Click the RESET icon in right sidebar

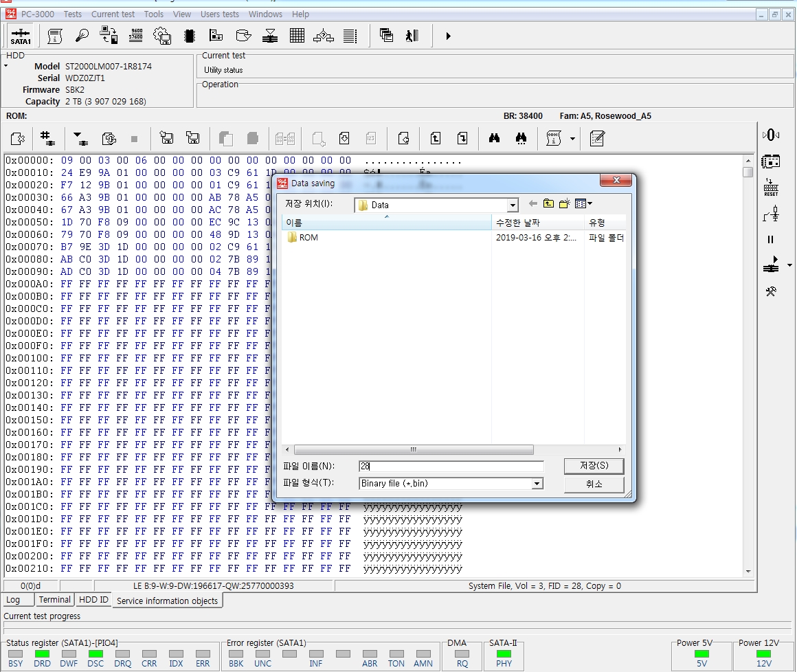click(771, 188)
